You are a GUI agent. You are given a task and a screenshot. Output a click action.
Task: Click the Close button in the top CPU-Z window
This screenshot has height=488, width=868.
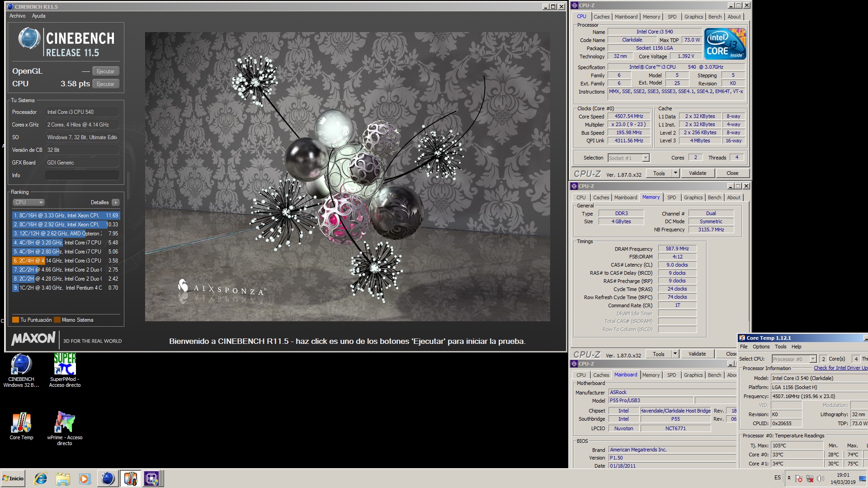(732, 173)
